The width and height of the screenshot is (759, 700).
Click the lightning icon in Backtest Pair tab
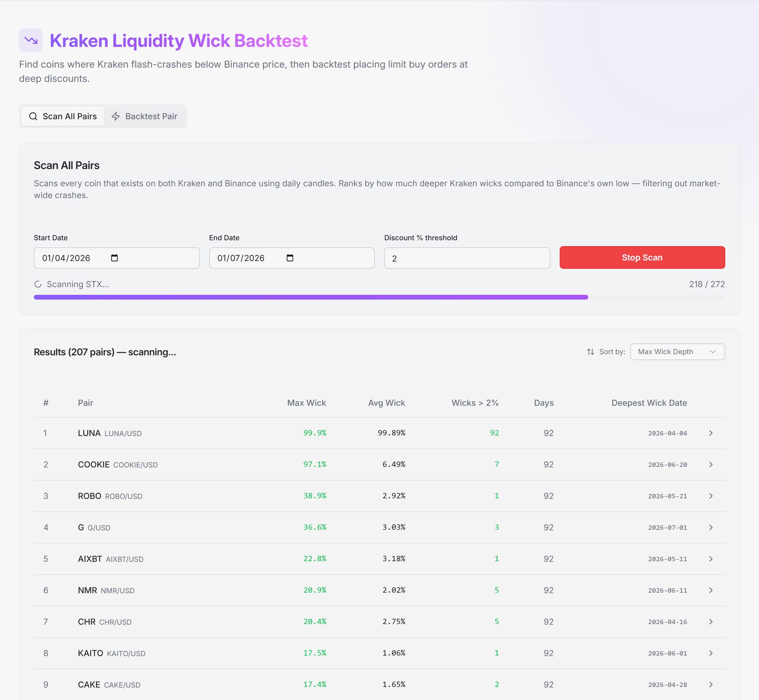tap(116, 116)
